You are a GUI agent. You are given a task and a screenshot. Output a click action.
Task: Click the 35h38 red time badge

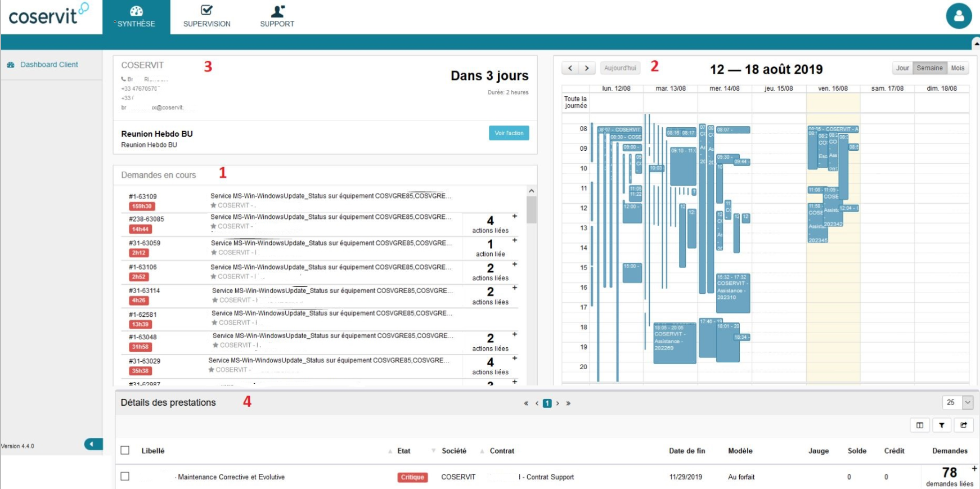tap(140, 371)
